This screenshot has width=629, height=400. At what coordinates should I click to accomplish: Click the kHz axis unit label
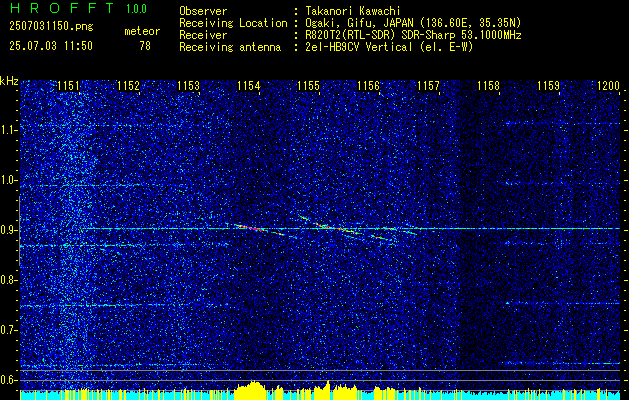(x=9, y=81)
